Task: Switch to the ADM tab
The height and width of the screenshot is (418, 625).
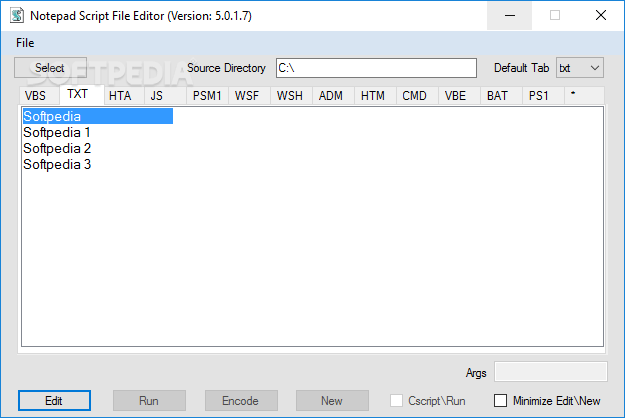Action: (x=333, y=96)
